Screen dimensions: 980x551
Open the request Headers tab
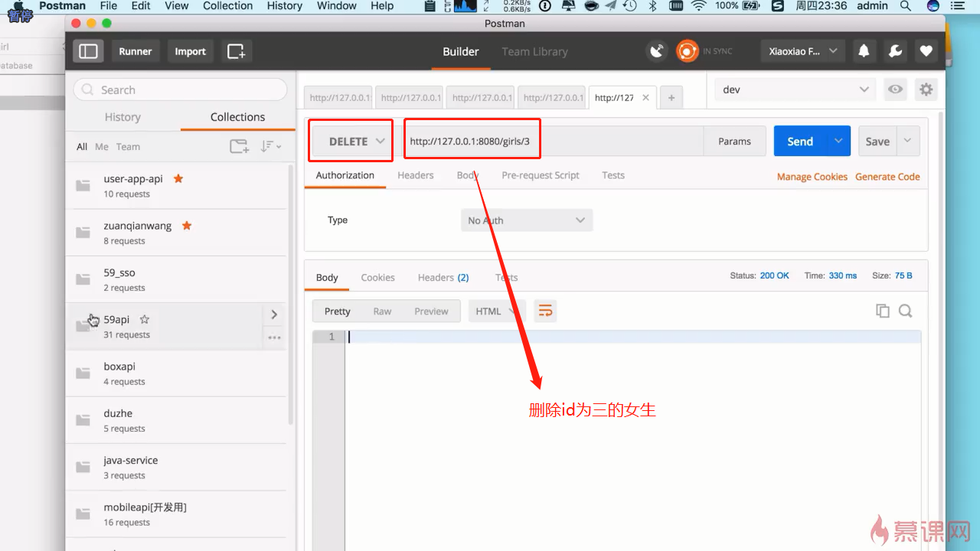tap(416, 175)
